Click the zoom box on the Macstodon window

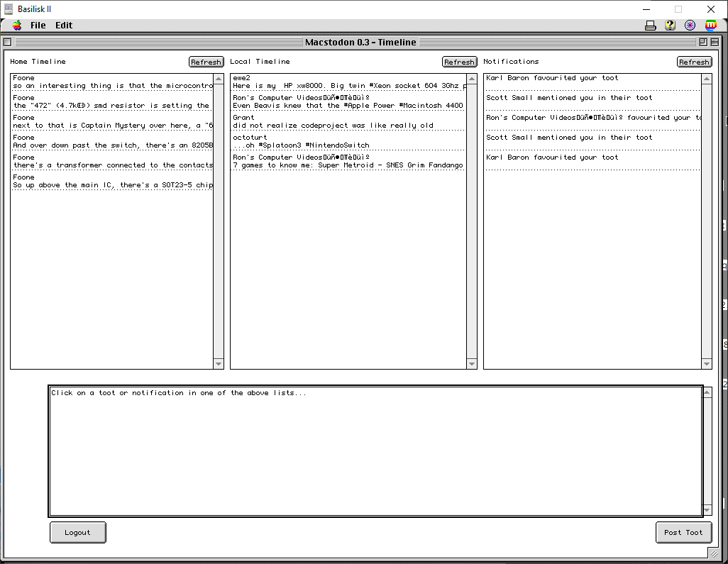pos(703,43)
